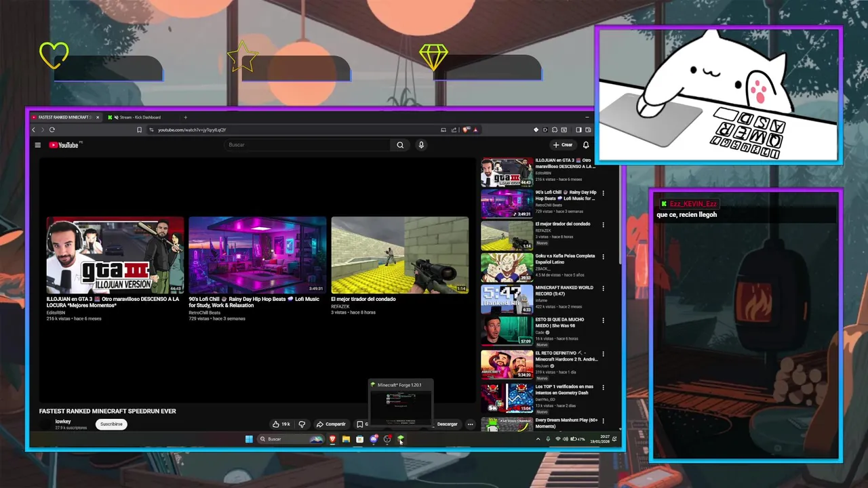This screenshot has height=488, width=868.
Task: Open options menu for EL RETO DEFINITIVO video
Action: (603, 354)
